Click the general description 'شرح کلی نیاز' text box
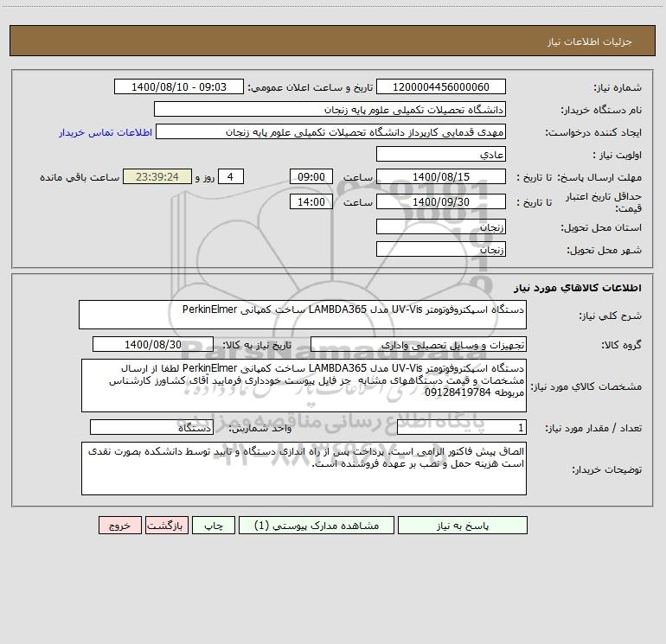The image size is (666, 644). [x=303, y=315]
